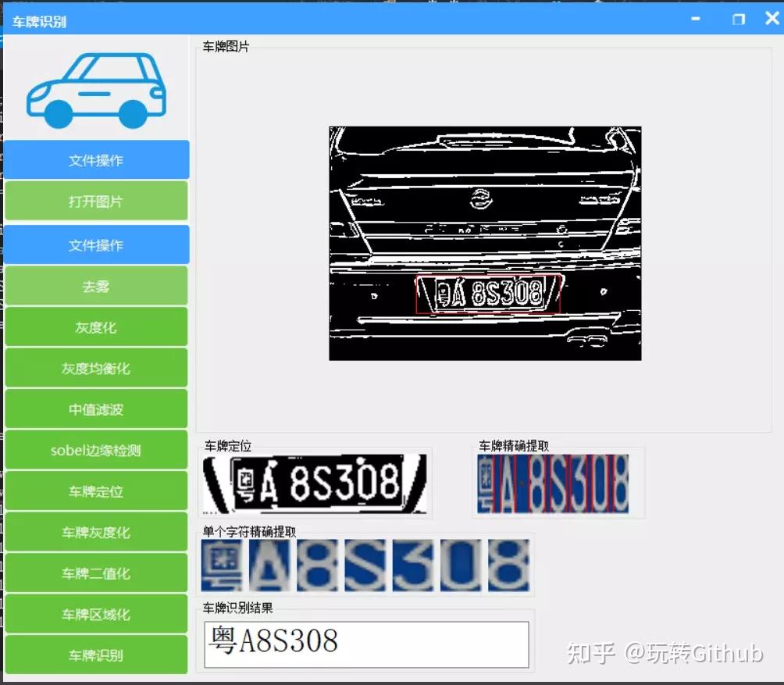This screenshot has height=685, width=784.
Task: Click the 车牌图片 group label
Action: click(226, 47)
